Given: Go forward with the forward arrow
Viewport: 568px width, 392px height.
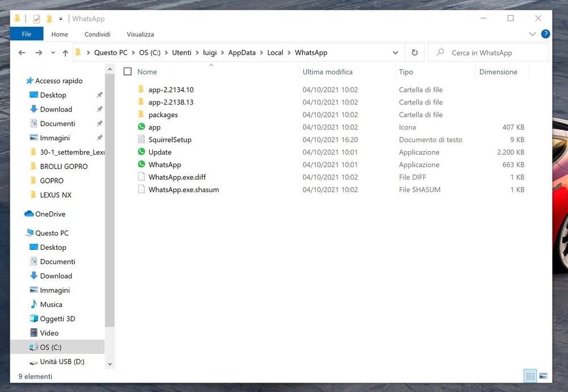Looking at the screenshot, I should click(39, 53).
